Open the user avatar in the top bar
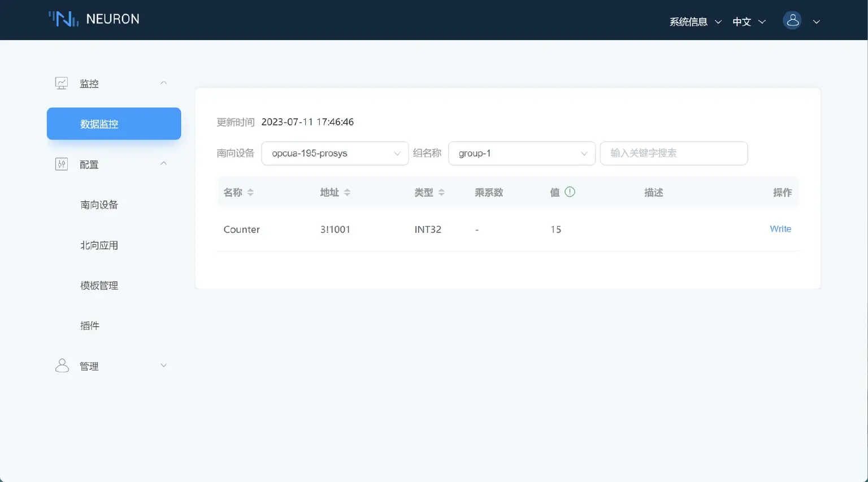The width and height of the screenshot is (868, 482). pos(792,20)
